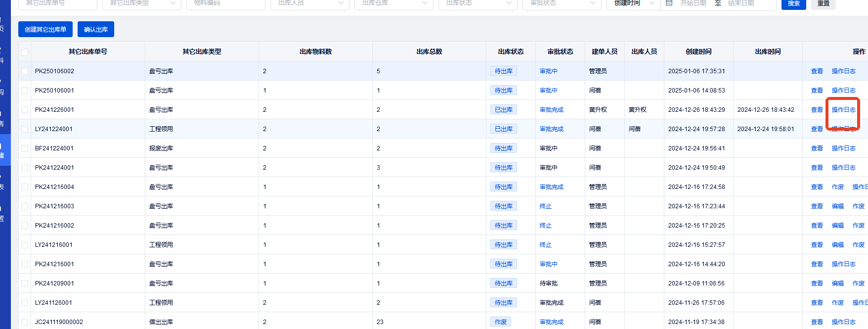Screen dimensions: 868x329
Task: Click the 创建其它出库单 button
Action: point(45,30)
